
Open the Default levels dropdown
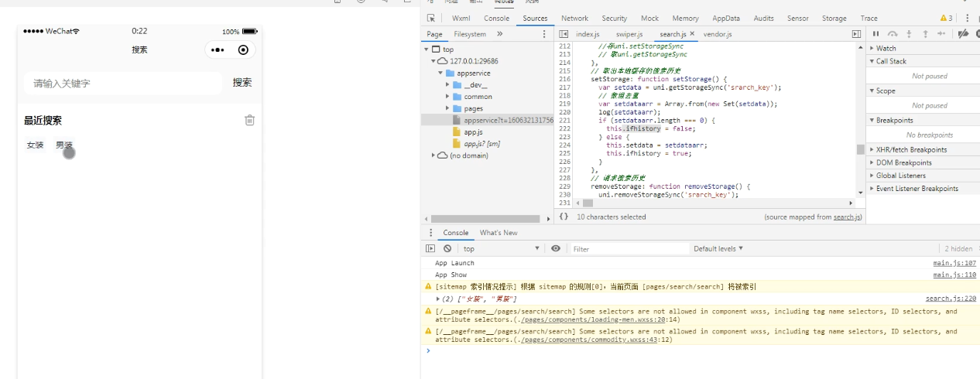[718, 248]
